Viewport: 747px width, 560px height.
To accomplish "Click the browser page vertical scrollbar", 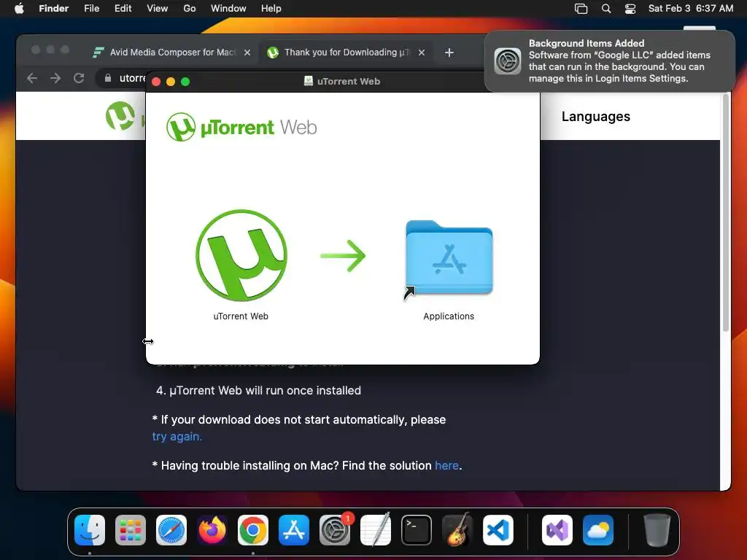I will (726, 212).
